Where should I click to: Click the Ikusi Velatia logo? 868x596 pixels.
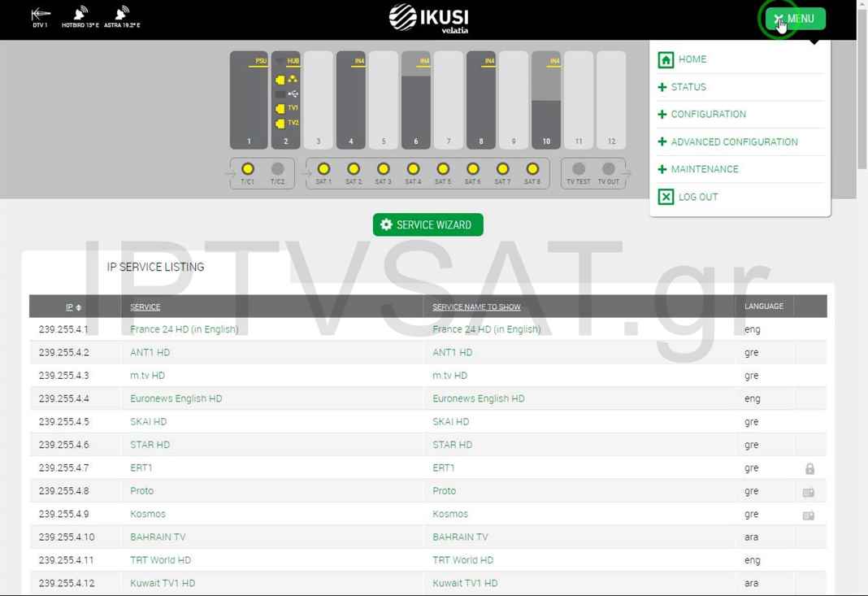tap(428, 18)
